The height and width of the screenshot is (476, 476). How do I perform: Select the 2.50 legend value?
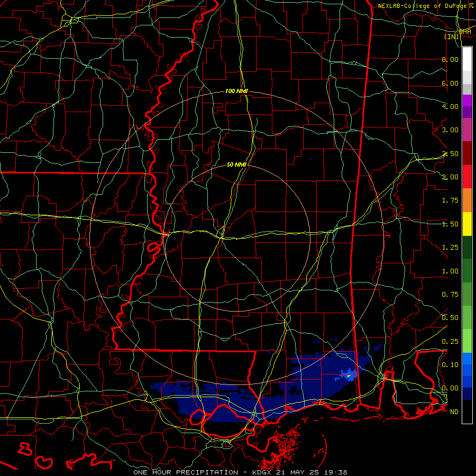point(450,153)
